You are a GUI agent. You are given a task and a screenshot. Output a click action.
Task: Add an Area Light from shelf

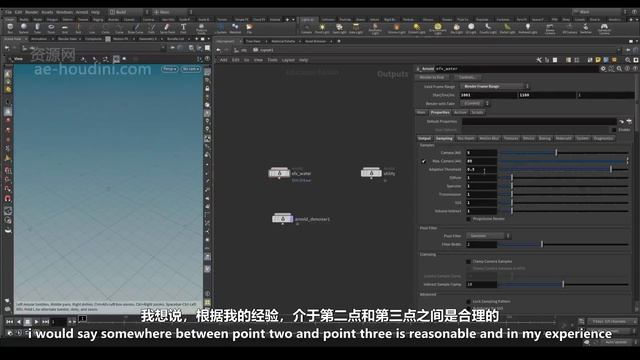356,28
